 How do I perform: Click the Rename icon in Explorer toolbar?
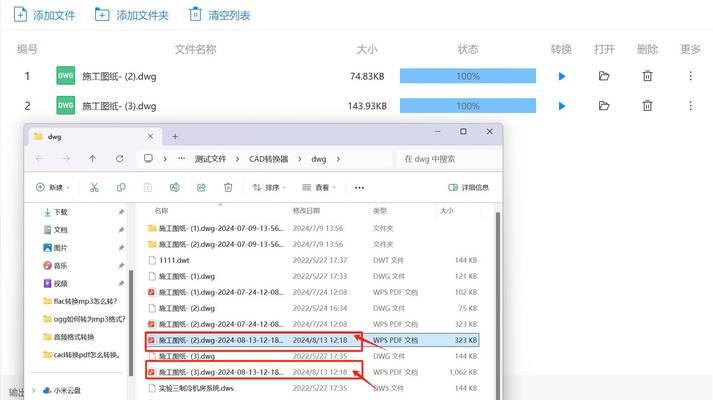[175, 187]
